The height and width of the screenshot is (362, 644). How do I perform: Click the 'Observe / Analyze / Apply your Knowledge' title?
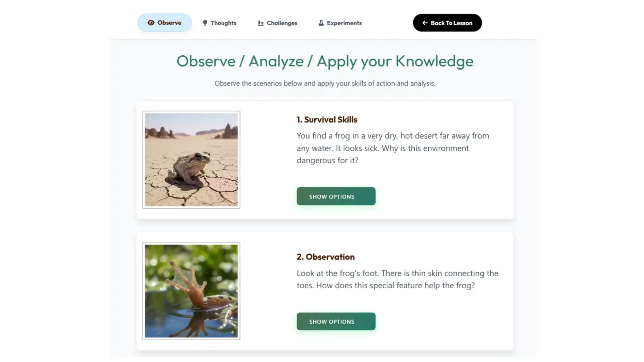tap(325, 61)
